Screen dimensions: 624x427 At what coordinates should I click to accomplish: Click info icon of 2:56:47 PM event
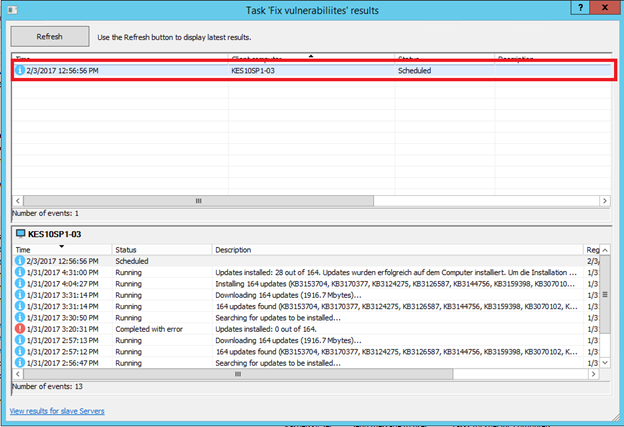coord(21,362)
